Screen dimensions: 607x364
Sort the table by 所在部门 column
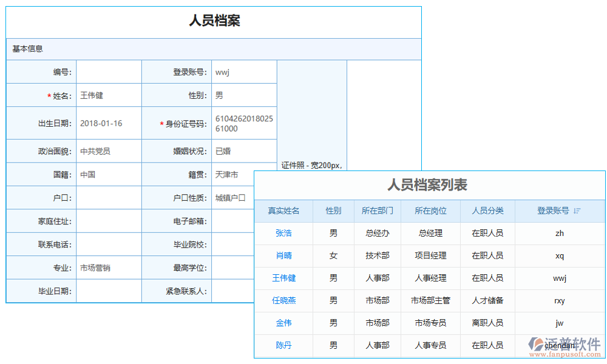pyautogui.click(x=378, y=211)
